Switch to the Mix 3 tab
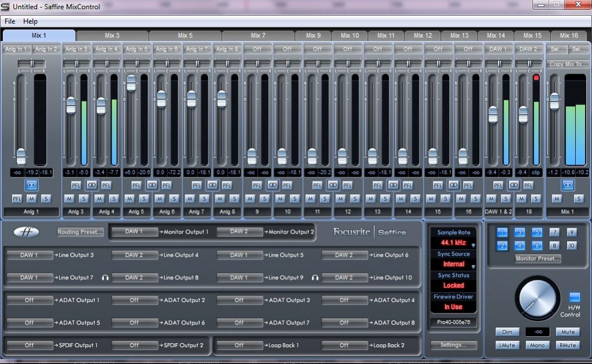 [112, 35]
